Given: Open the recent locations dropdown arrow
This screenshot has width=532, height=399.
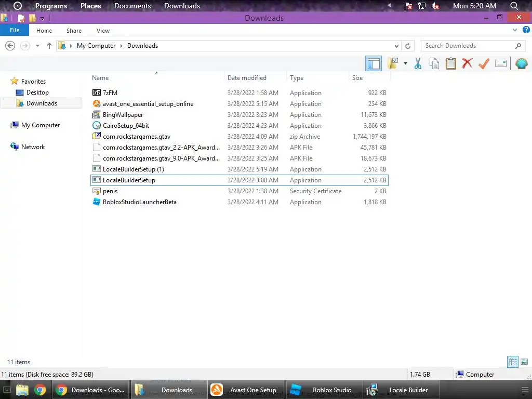Looking at the screenshot, I should [37, 46].
